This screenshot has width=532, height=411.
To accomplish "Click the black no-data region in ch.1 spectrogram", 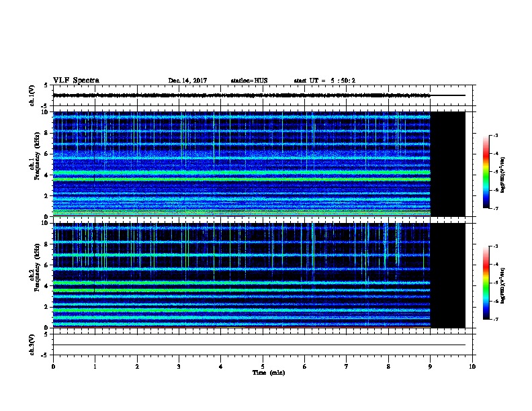I will 448,164.
